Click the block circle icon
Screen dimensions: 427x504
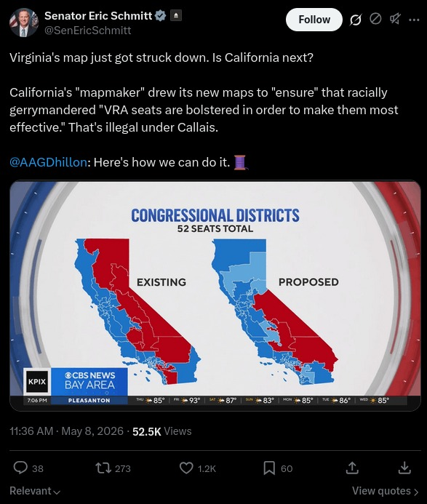[375, 20]
